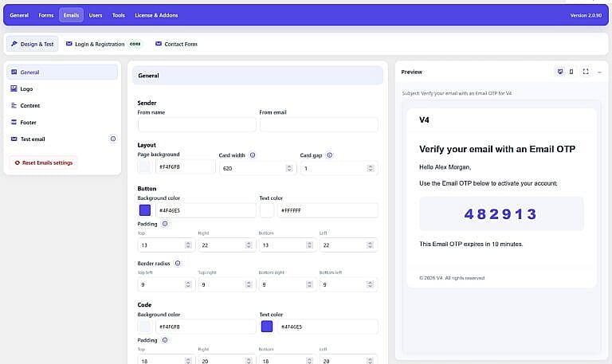Edit Code text color #4F46E5 field
Viewport: 612px width, 364px height.
[328, 327]
